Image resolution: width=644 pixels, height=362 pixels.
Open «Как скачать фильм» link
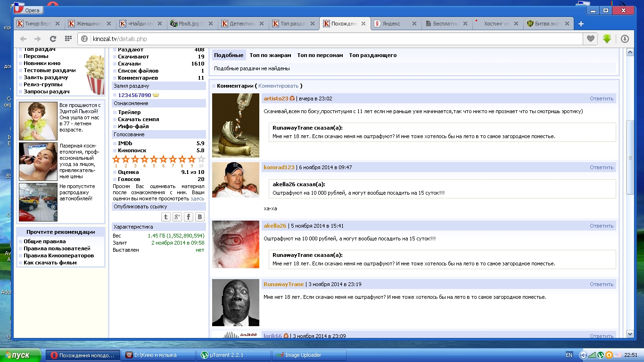pos(50,263)
